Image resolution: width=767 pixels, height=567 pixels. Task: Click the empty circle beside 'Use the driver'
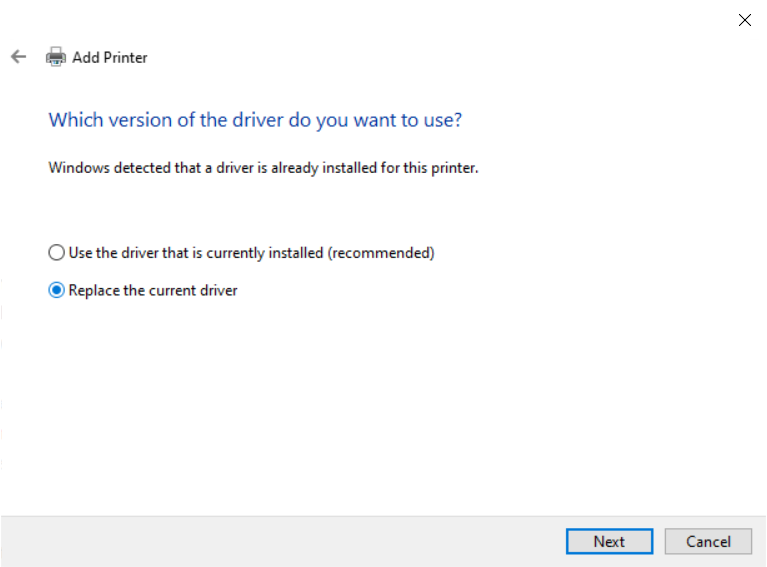57,253
